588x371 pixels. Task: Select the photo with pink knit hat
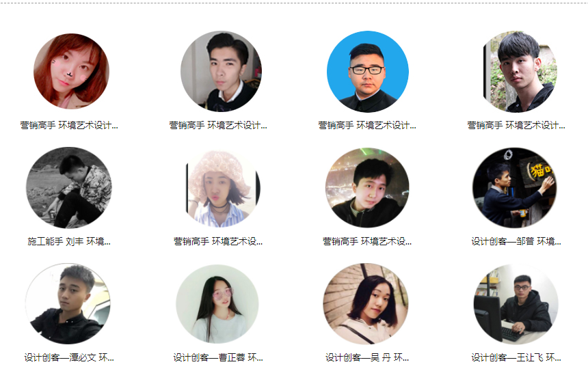point(223,189)
